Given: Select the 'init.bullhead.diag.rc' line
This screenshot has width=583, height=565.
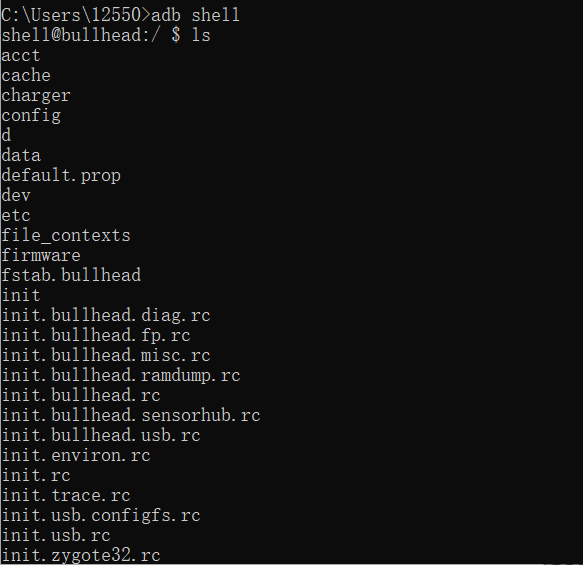Looking at the screenshot, I should [106, 316].
